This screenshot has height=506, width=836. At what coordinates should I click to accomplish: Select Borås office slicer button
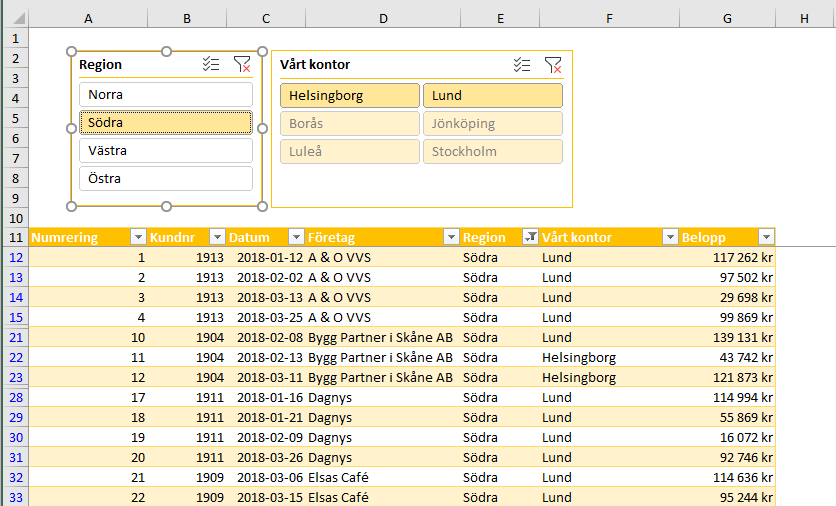(350, 123)
